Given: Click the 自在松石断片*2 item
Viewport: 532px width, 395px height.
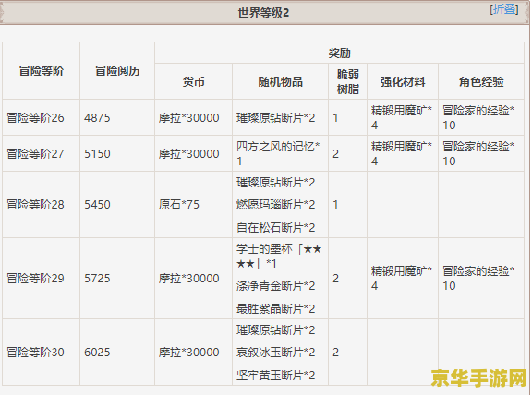Looking at the screenshot, I should tap(275, 228).
